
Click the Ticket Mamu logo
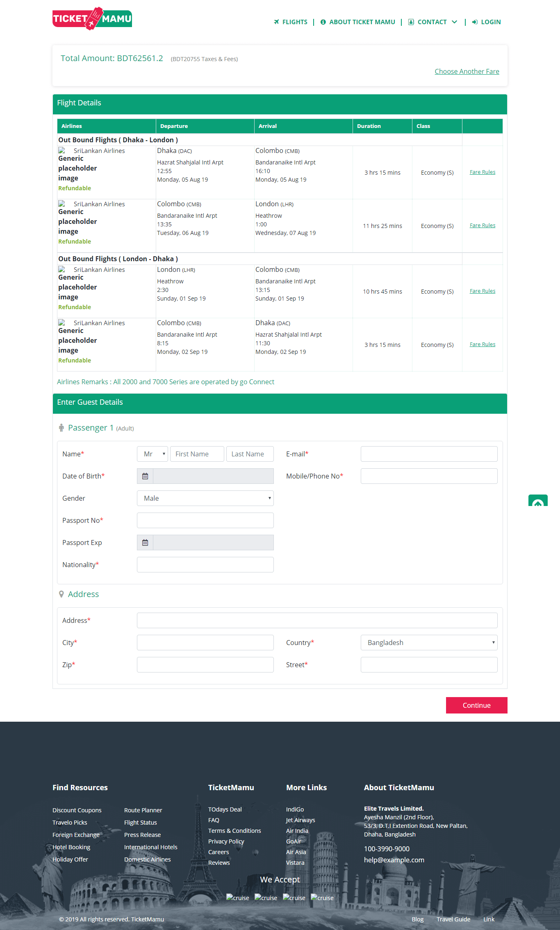(x=92, y=19)
